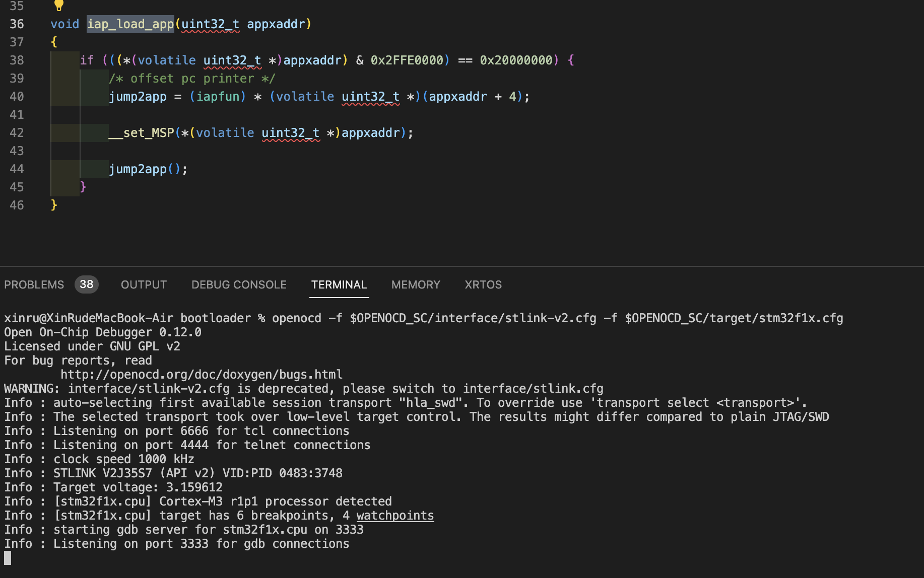The height and width of the screenshot is (578, 924).
Task: Click the appxaddr parameter on line 36
Action: (x=276, y=24)
